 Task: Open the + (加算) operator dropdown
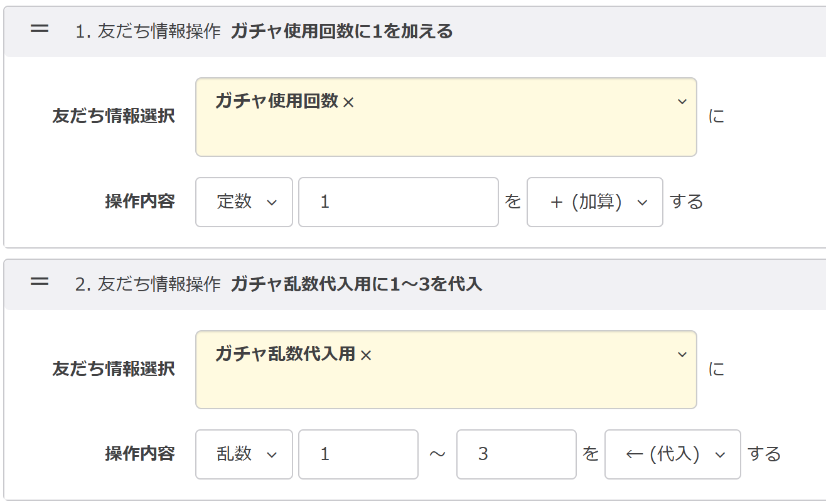click(594, 202)
